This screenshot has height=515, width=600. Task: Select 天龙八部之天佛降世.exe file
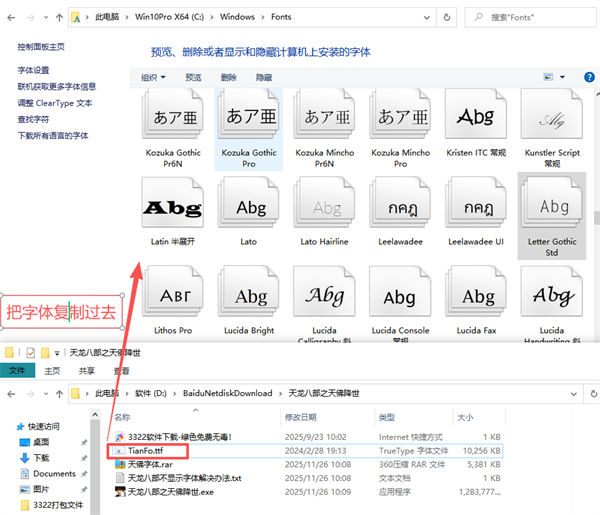(164, 492)
